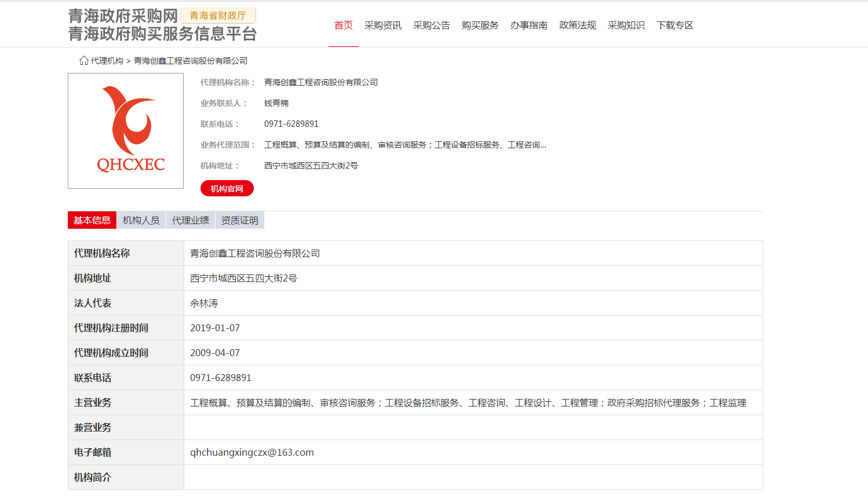Click table row label 代理机构名称
Screen dimensions: 868x498
102,254
